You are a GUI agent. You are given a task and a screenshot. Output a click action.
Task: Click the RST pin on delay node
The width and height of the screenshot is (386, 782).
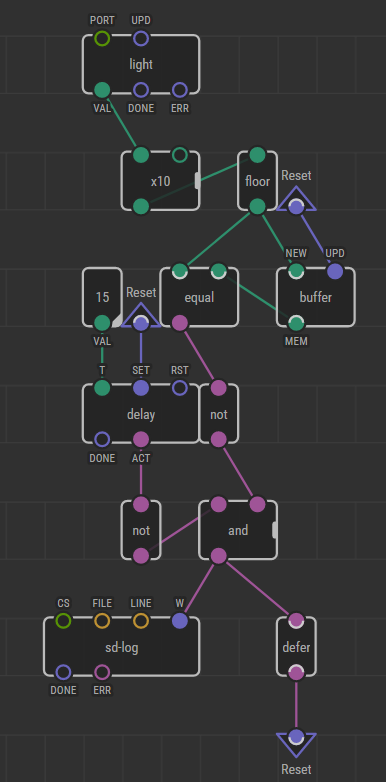pos(180,388)
